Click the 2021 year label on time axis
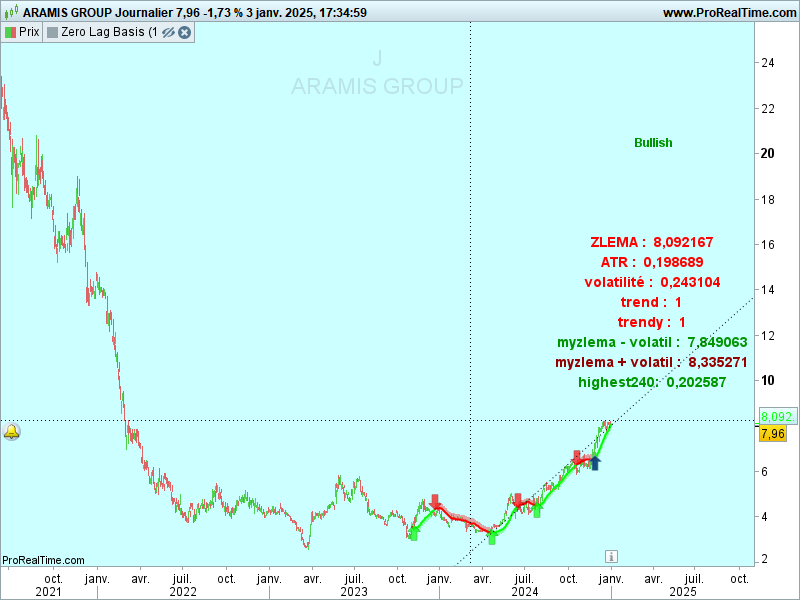Viewport: 800px width, 600px height. tap(48, 592)
